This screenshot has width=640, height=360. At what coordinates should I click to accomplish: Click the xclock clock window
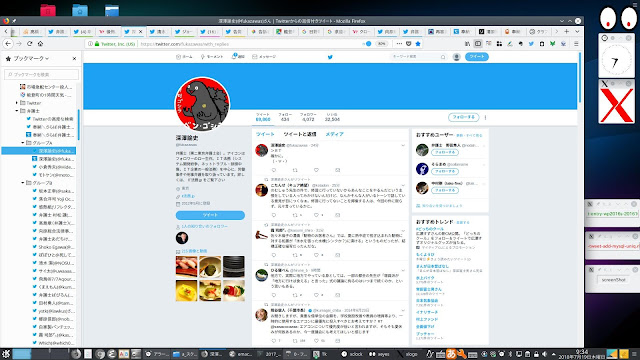click(x=616, y=61)
